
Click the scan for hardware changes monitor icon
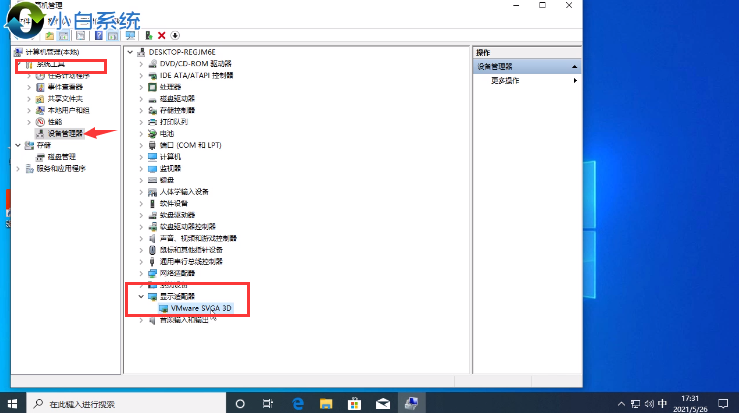click(x=130, y=35)
